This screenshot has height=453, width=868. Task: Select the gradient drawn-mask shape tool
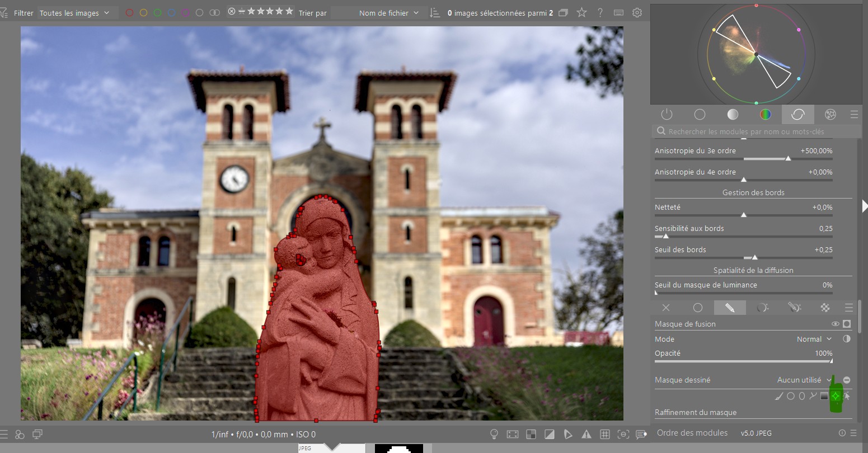coord(824,396)
